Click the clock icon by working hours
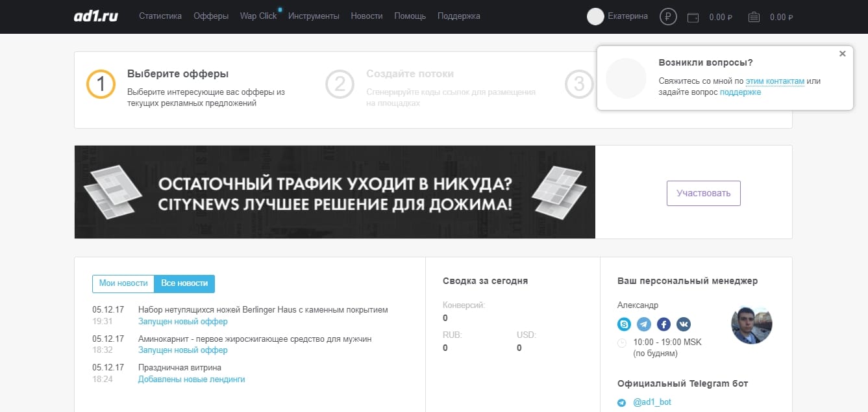The height and width of the screenshot is (412, 868). (622, 342)
